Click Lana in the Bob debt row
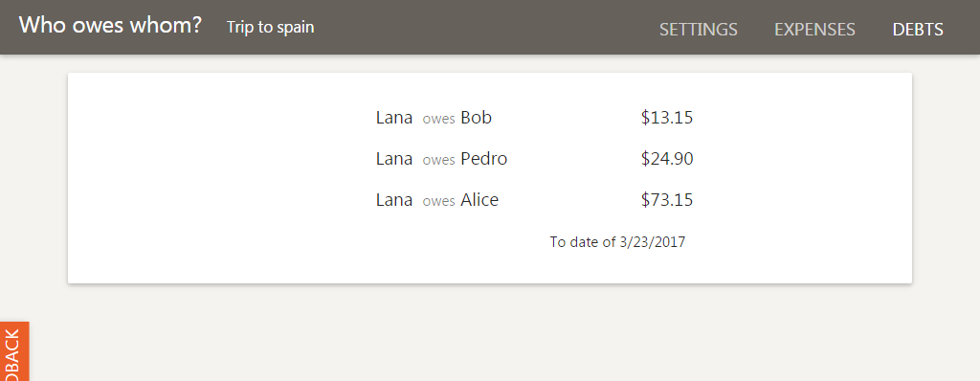The image size is (980, 381). coord(393,118)
